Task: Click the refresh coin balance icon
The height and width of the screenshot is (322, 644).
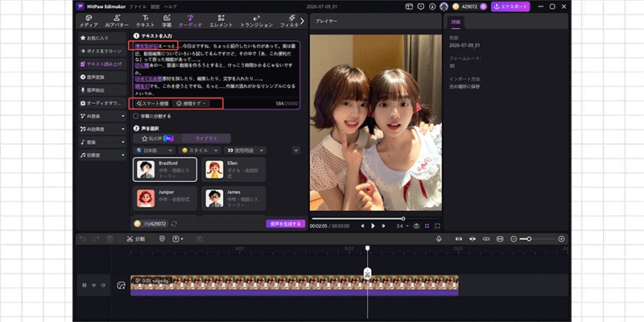Action: tap(174, 224)
